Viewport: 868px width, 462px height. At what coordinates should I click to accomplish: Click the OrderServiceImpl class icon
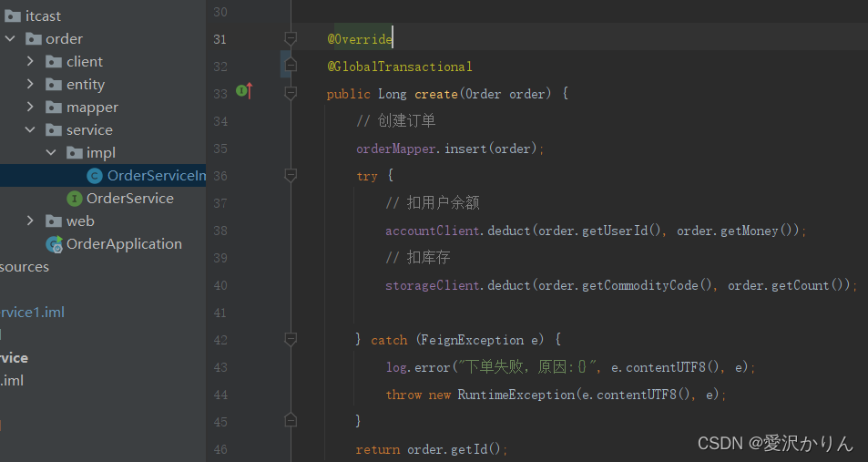[95, 176]
